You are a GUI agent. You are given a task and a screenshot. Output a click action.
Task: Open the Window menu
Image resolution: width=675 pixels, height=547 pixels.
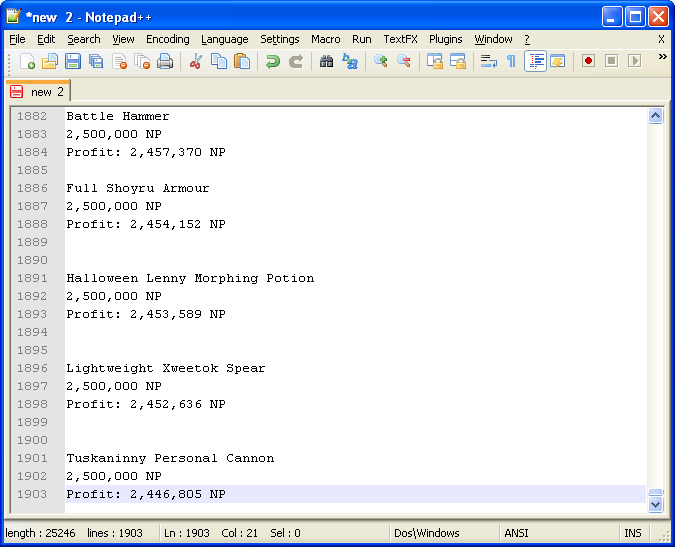493,39
